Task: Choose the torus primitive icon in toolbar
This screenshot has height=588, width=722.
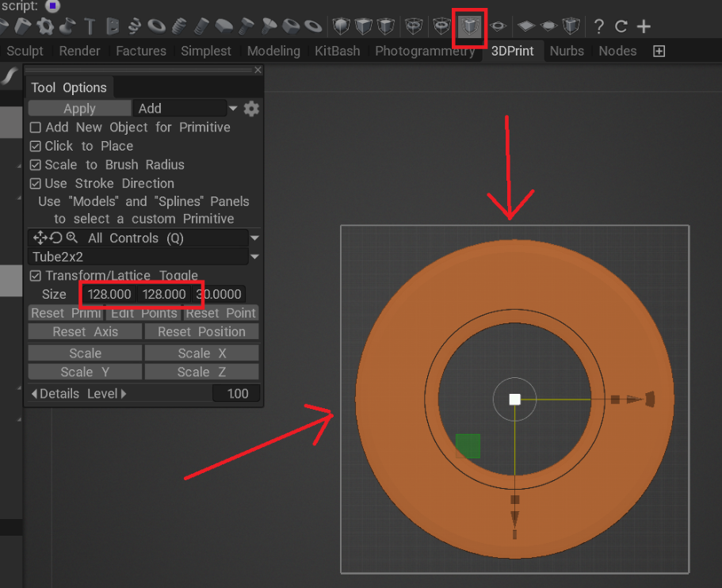Action: 157,26
